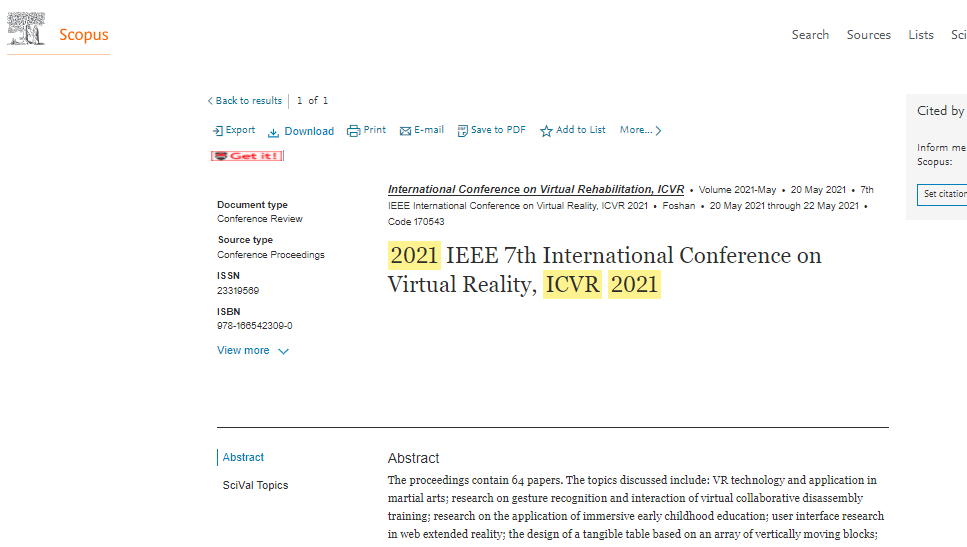Click the Download text link
Image resolution: width=967 pixels, height=547 pixels.
coord(309,131)
